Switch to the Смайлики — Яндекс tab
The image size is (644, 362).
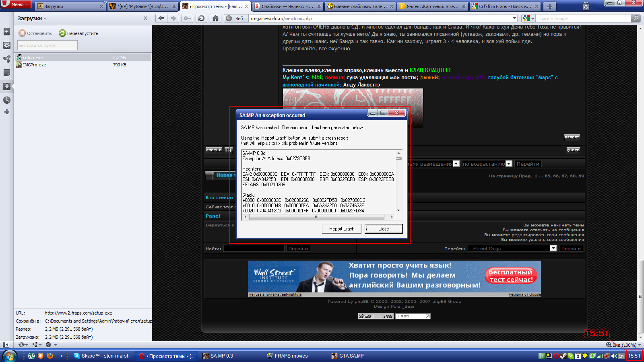288,6
